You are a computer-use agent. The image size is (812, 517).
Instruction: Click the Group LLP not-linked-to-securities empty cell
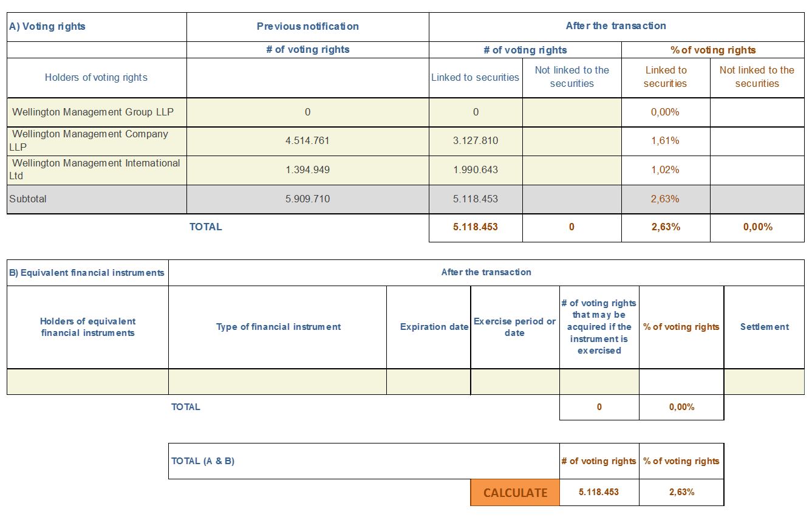pyautogui.click(x=571, y=112)
